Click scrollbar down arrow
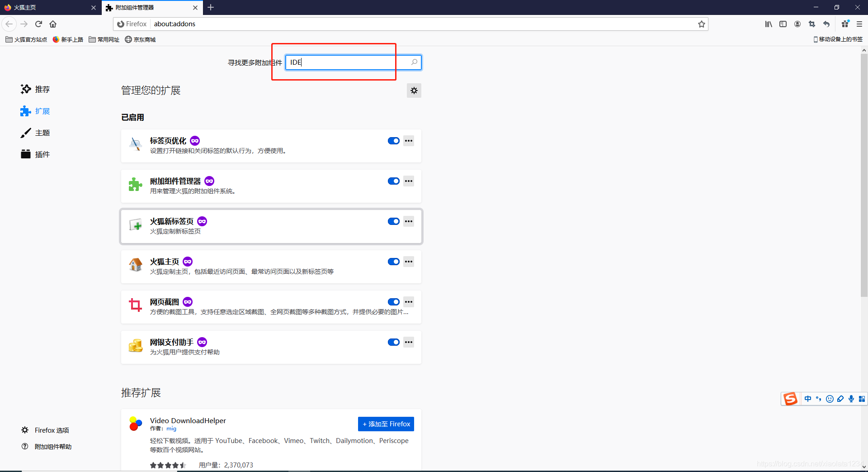868x472 pixels. (864, 467)
